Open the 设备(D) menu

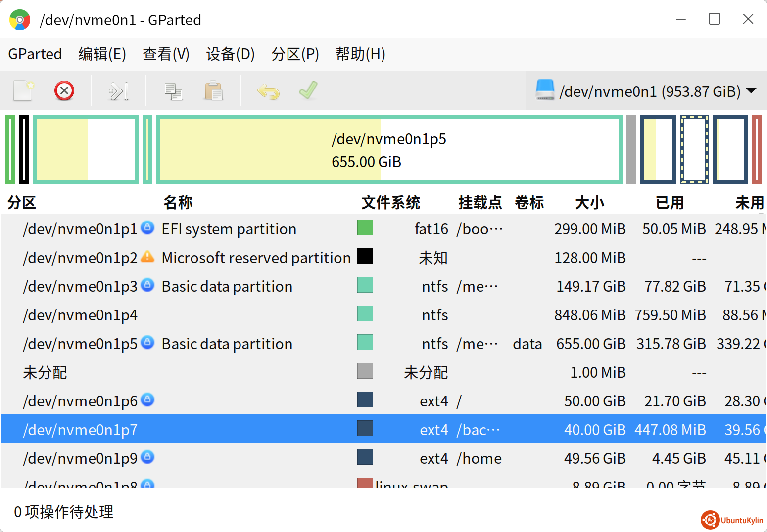click(231, 54)
